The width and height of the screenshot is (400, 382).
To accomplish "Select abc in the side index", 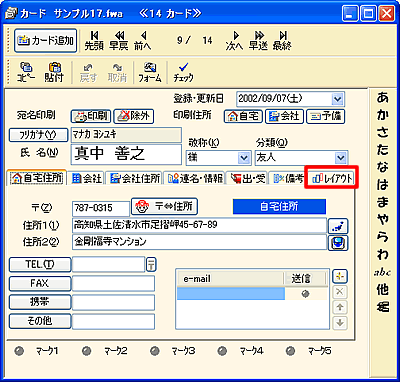I will 382,272.
